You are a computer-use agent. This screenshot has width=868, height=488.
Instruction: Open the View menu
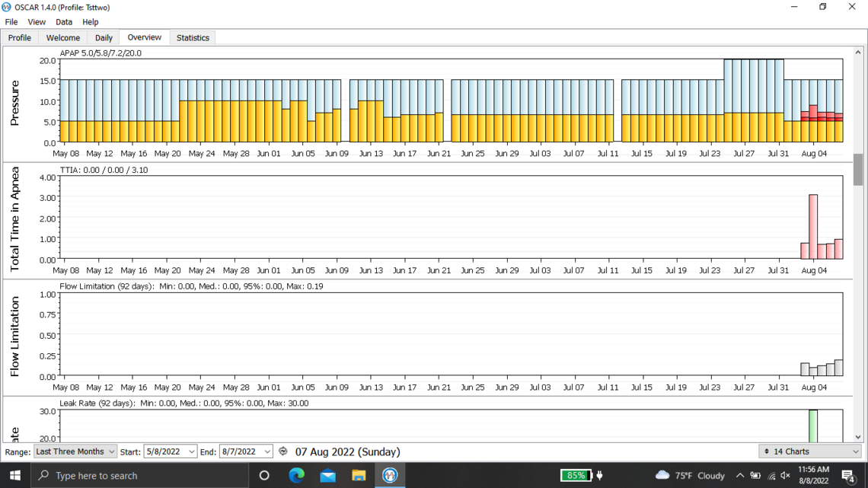(37, 22)
